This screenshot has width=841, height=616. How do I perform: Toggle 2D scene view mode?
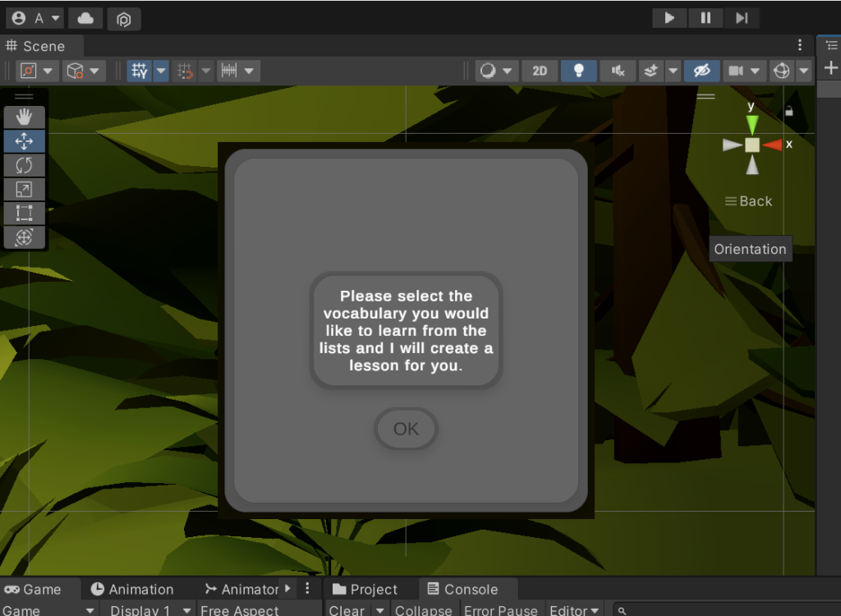(540, 71)
